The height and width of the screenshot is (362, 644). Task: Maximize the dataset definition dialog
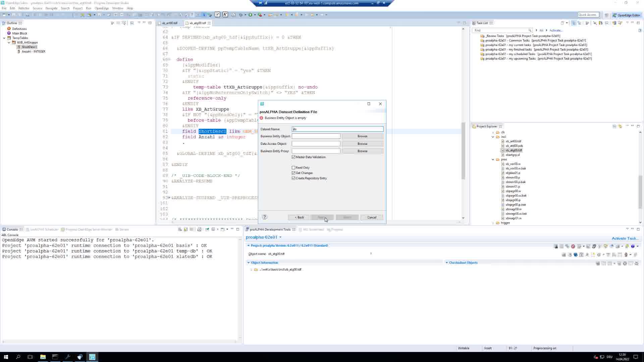369,104
